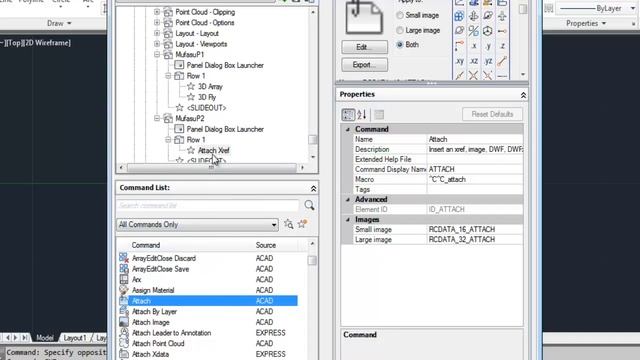Switch to the Model tab in AutoCAD
The height and width of the screenshot is (360, 640).
coord(44,338)
